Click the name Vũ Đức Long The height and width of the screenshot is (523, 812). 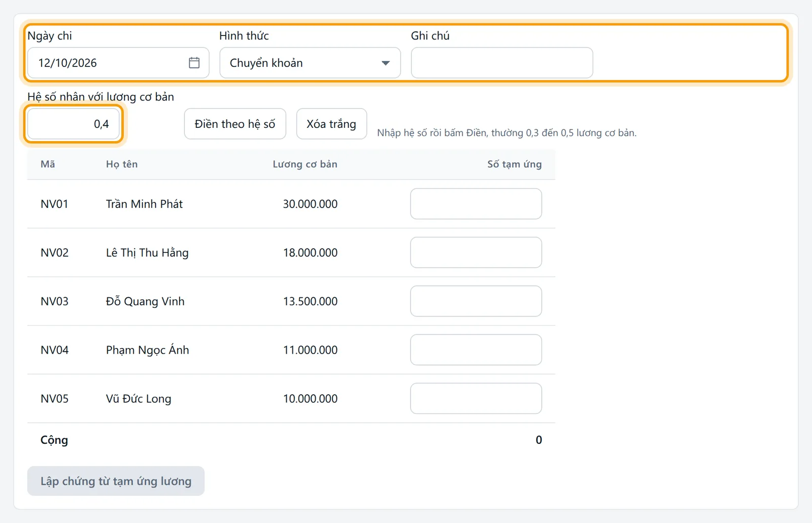pyautogui.click(x=139, y=399)
